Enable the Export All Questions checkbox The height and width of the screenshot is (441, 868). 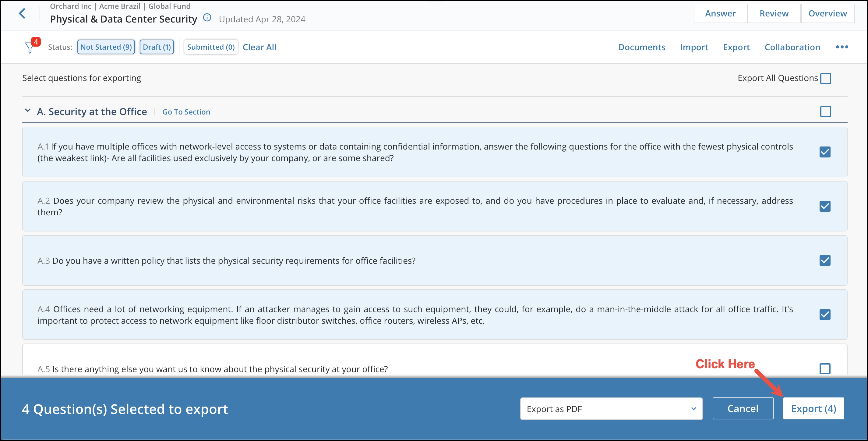826,78
